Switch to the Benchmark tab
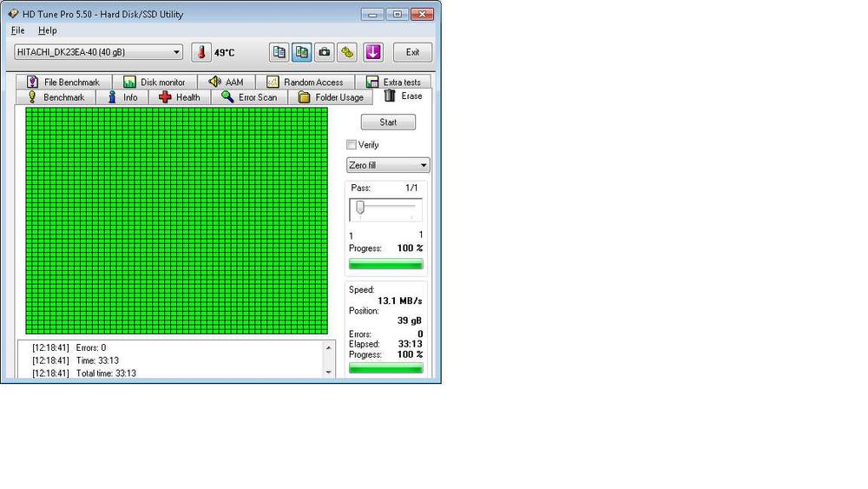 56,97
